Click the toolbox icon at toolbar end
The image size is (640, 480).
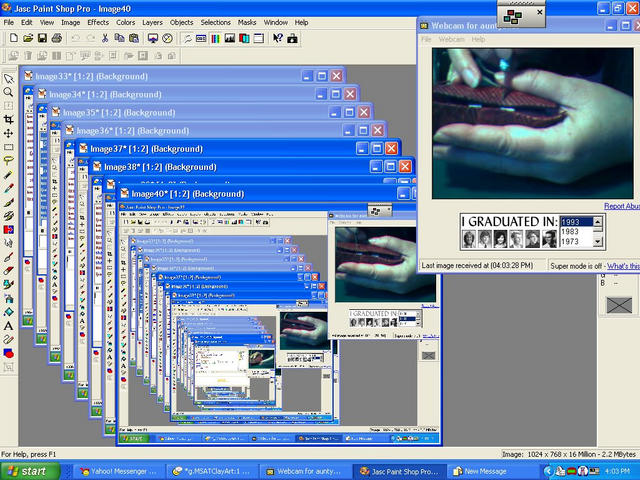[x=292, y=38]
